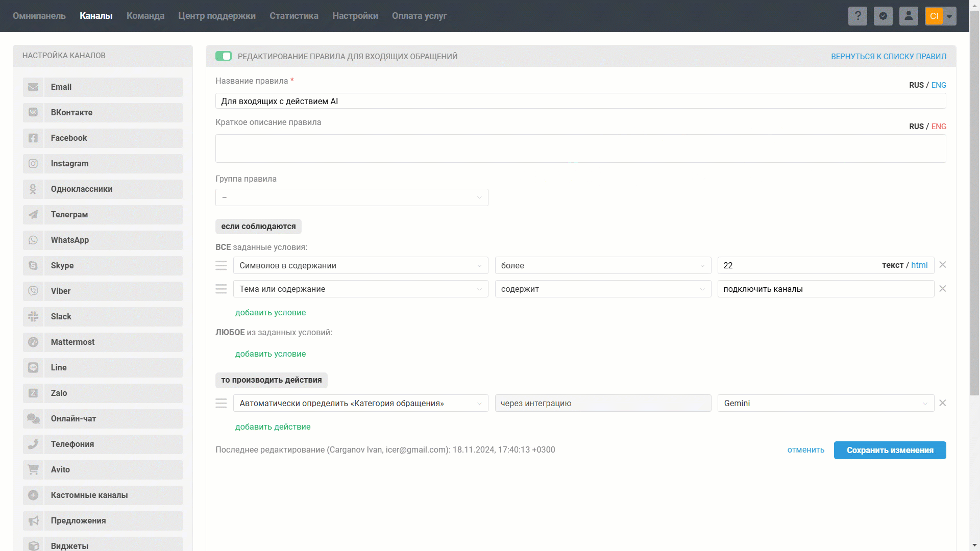Viewport: 980px width, 551px height.
Task: Switch rule name language to ENG
Action: pos(939,85)
